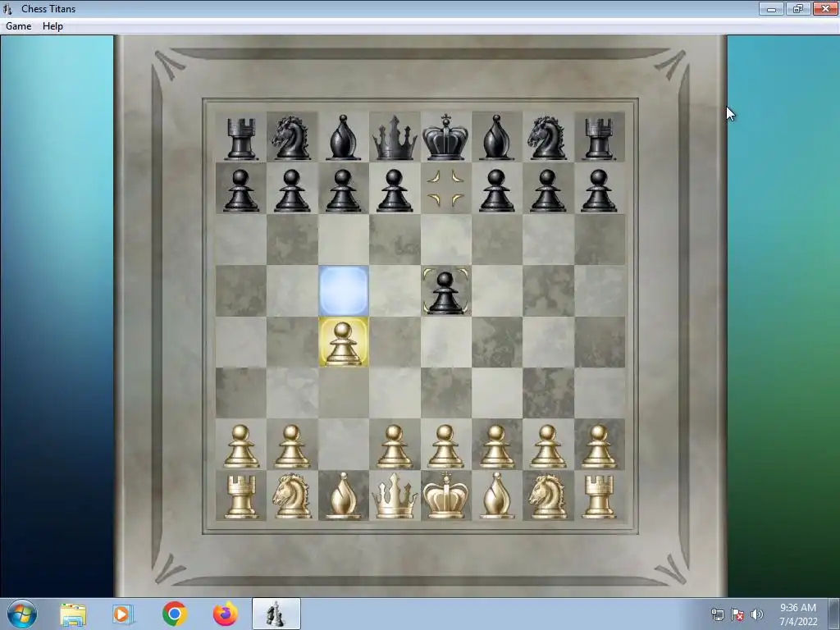Click the Chess Titans taskbar button

(x=276, y=614)
